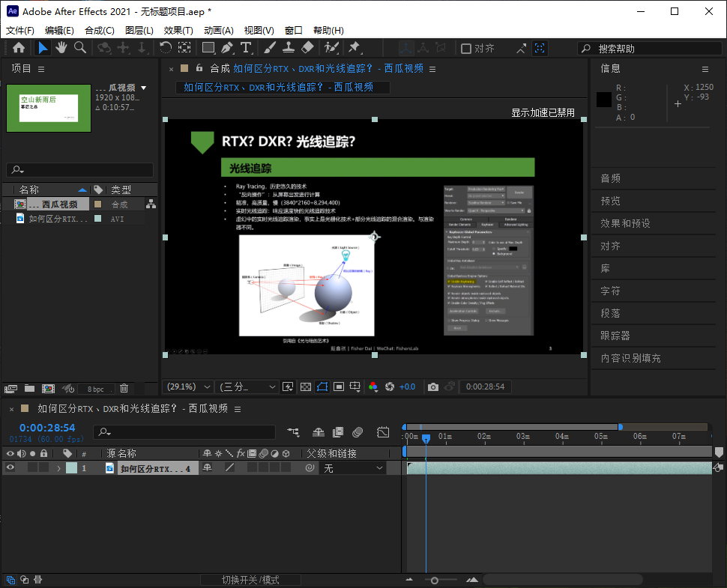Open the resolution (三分...) dropdown
Screen dimensions: 727x588
tap(248, 387)
